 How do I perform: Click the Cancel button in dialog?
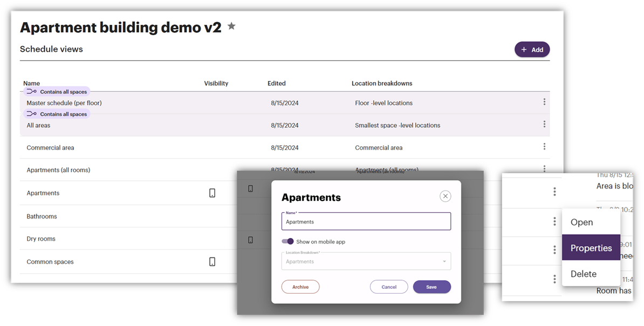pyautogui.click(x=389, y=287)
